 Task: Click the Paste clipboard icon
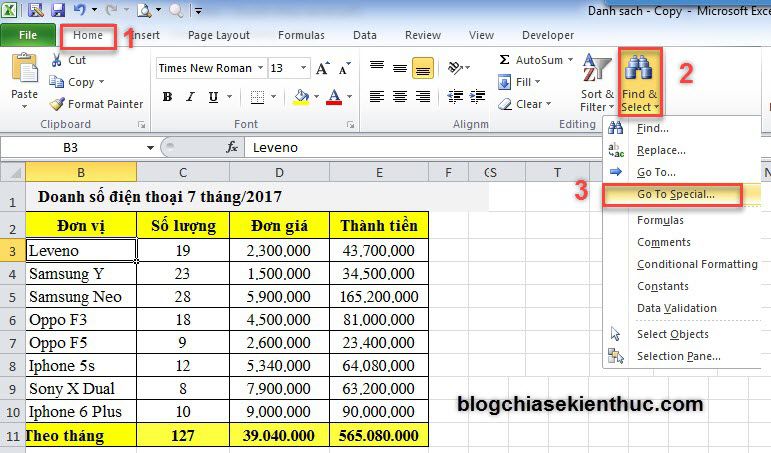tap(24, 69)
